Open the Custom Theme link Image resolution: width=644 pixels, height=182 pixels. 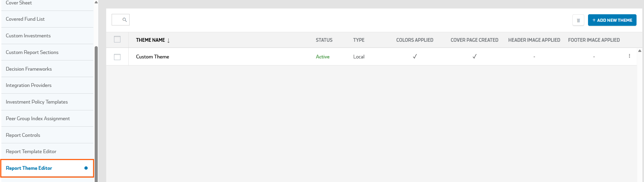[x=152, y=57]
